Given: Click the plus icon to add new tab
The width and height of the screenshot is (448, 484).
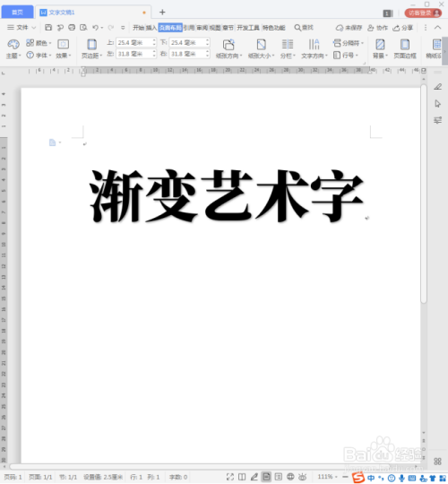Looking at the screenshot, I should click(x=162, y=13).
